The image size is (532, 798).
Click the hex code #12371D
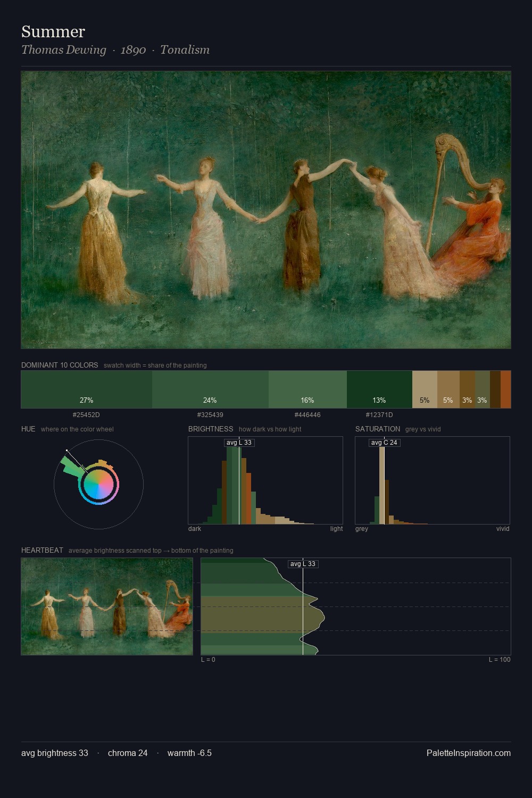pyautogui.click(x=379, y=415)
